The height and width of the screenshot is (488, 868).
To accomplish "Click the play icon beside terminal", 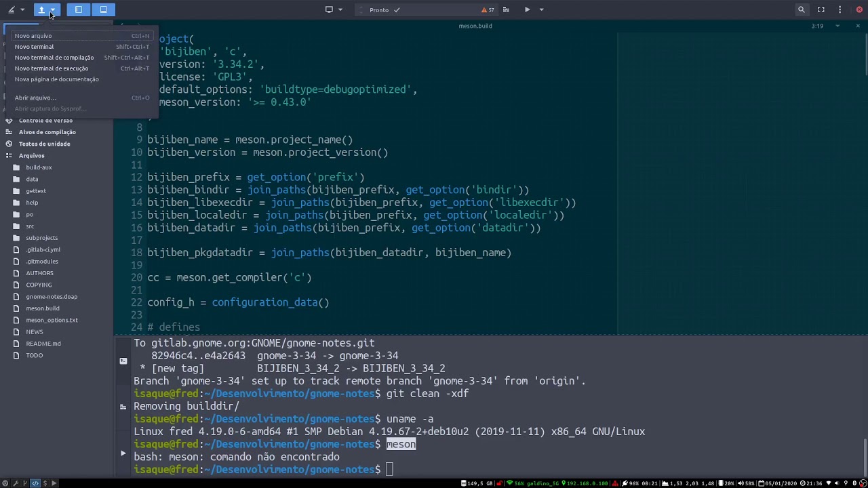I will coord(123,453).
